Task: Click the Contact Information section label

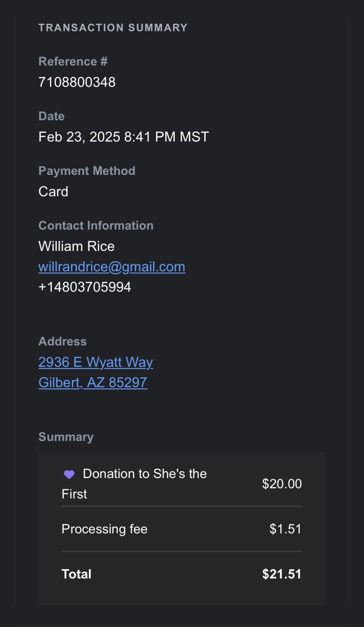Action: [x=96, y=225]
